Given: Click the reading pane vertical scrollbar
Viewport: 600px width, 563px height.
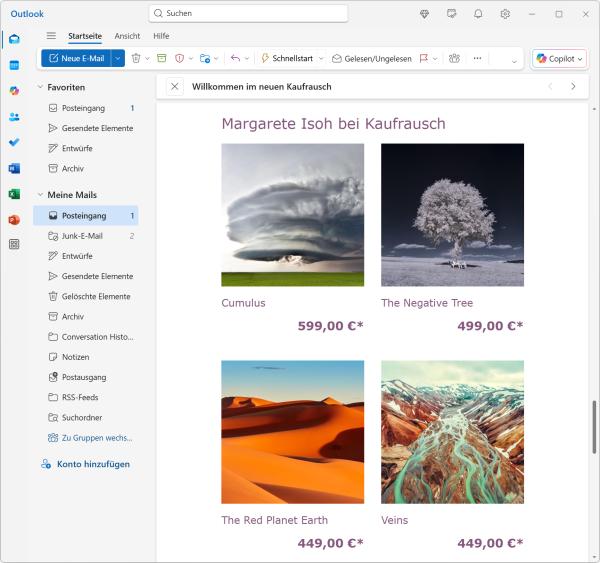Looking at the screenshot, I should 594,427.
